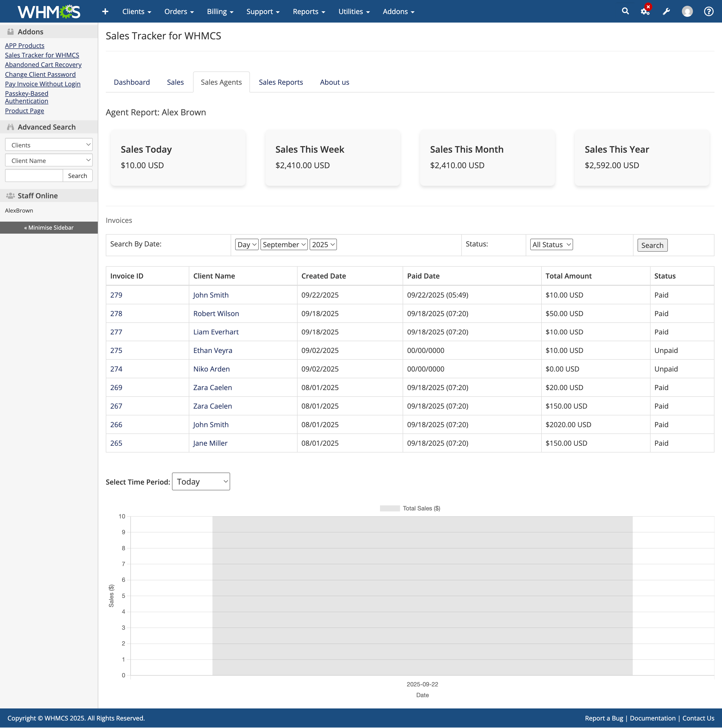Open Abandoned Cart Recovery addon link
Image resolution: width=722 pixels, height=728 pixels.
coord(43,65)
